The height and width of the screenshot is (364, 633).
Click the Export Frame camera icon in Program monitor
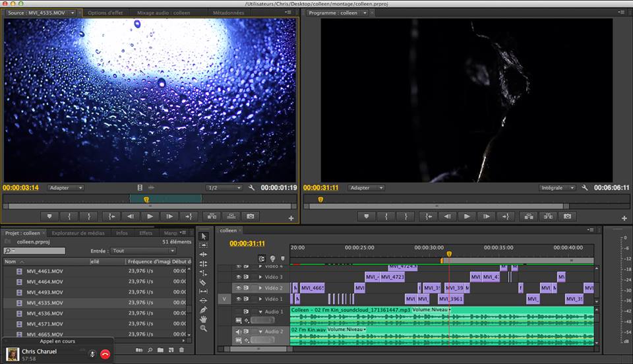(x=566, y=216)
